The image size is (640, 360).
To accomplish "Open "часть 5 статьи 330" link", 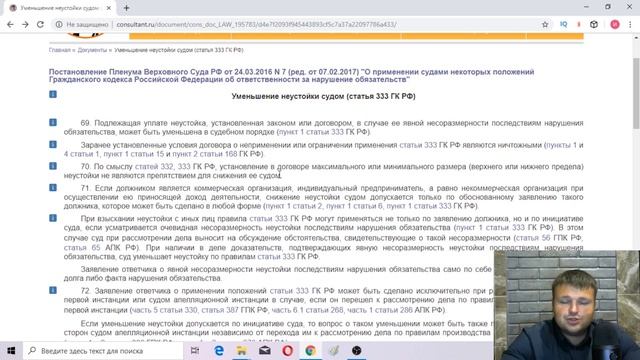I will tap(164, 310).
